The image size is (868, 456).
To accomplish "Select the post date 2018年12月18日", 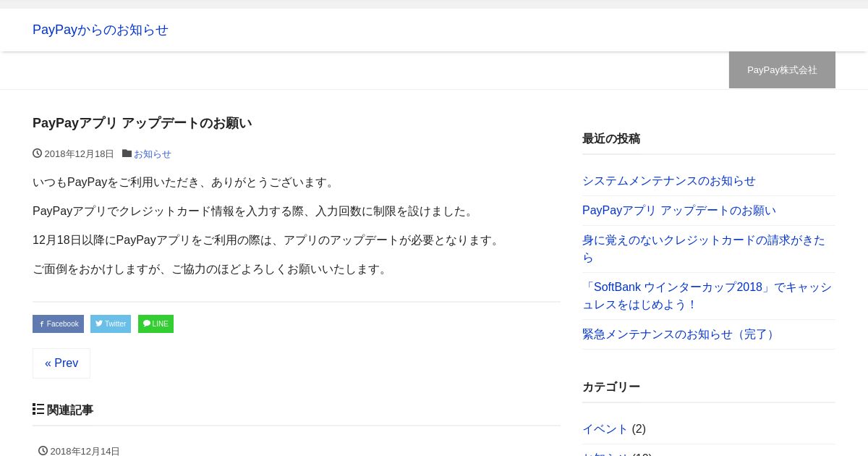I will [79, 154].
